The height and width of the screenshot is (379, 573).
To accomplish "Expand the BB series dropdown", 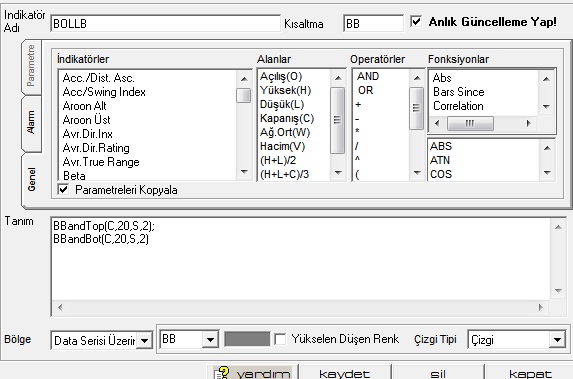I will click(x=210, y=340).
